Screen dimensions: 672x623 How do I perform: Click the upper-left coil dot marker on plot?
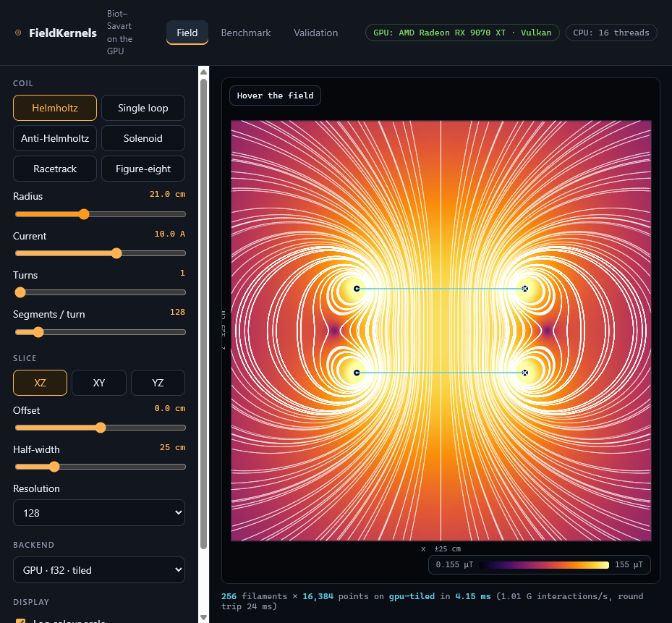click(357, 289)
